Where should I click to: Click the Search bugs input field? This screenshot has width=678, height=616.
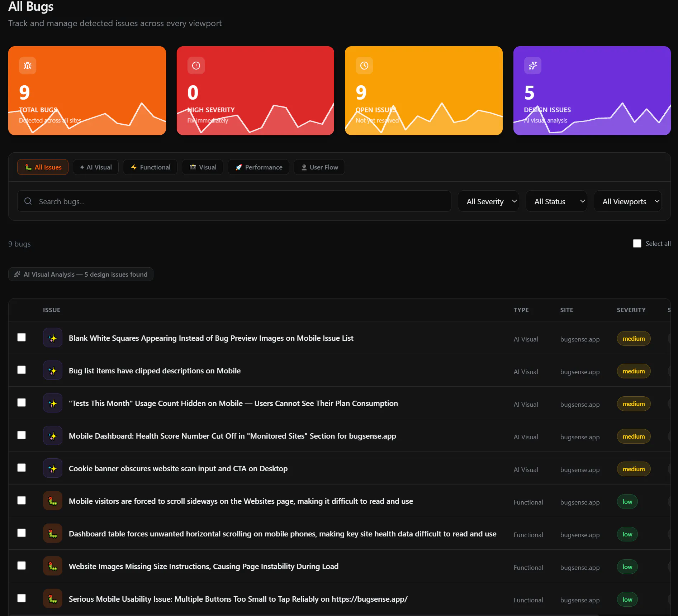tap(234, 201)
